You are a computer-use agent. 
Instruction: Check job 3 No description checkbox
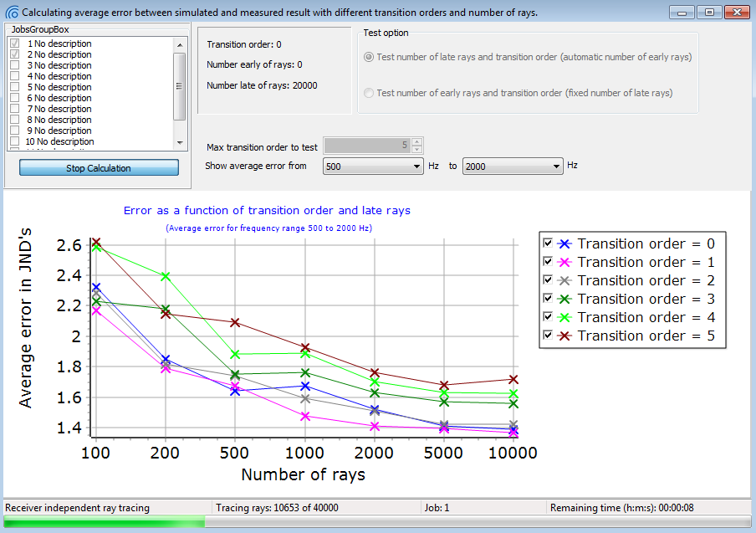point(15,65)
